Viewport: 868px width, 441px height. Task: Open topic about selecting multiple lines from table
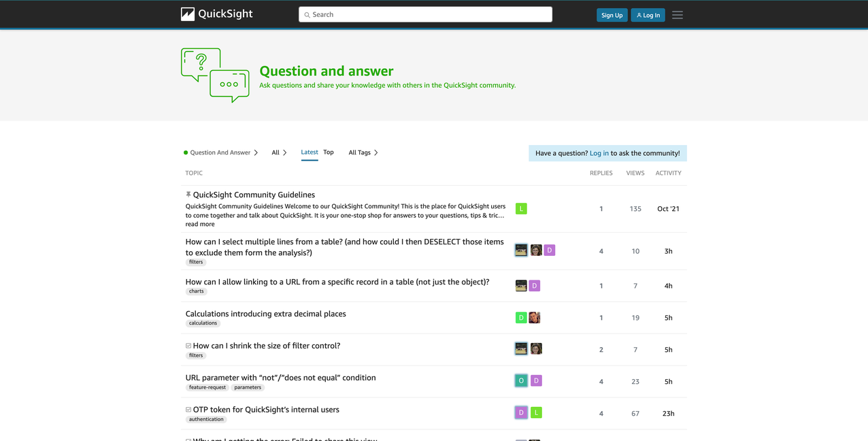345,247
